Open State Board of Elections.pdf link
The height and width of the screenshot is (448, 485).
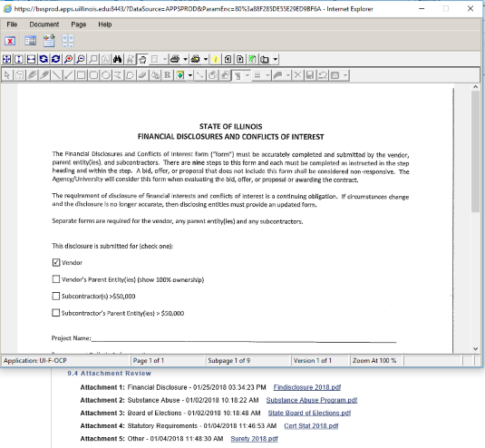tap(309, 413)
